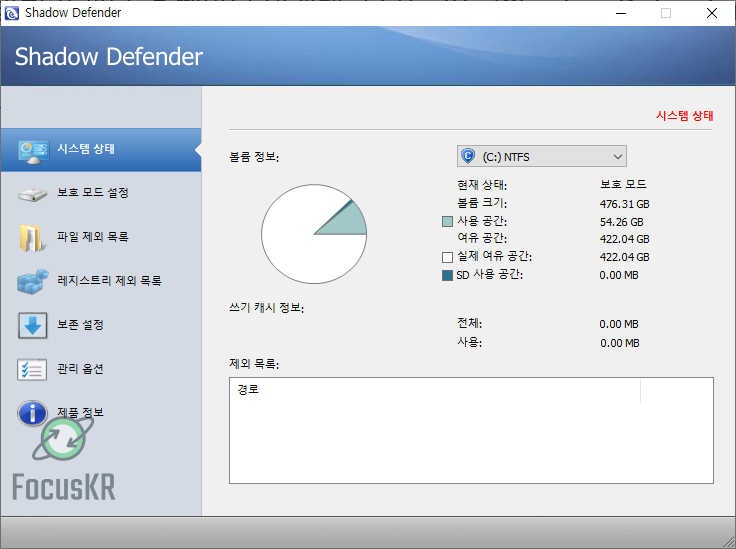736x549 pixels.
Task: Click the SD 사용 공간 dark blue swatch
Action: pos(447,275)
